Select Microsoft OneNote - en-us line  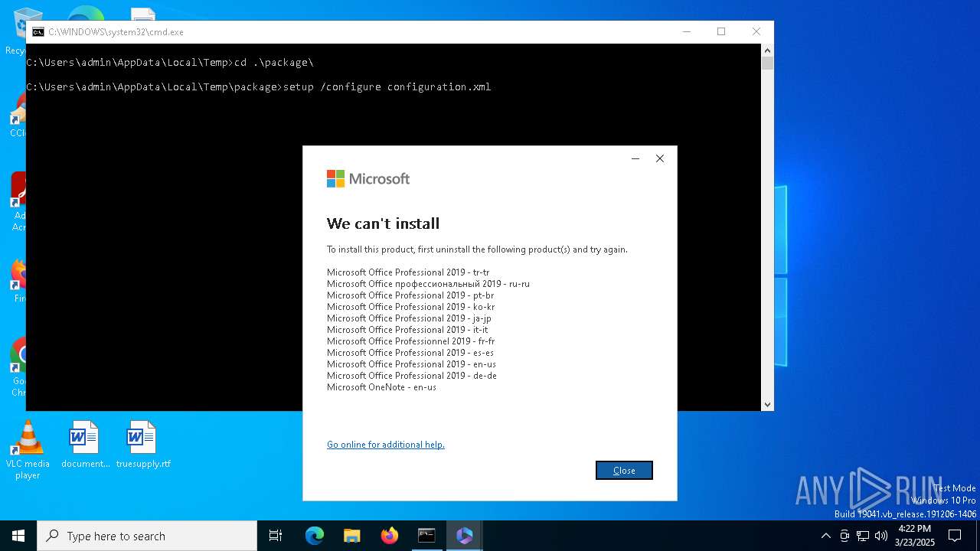pyautogui.click(x=381, y=387)
